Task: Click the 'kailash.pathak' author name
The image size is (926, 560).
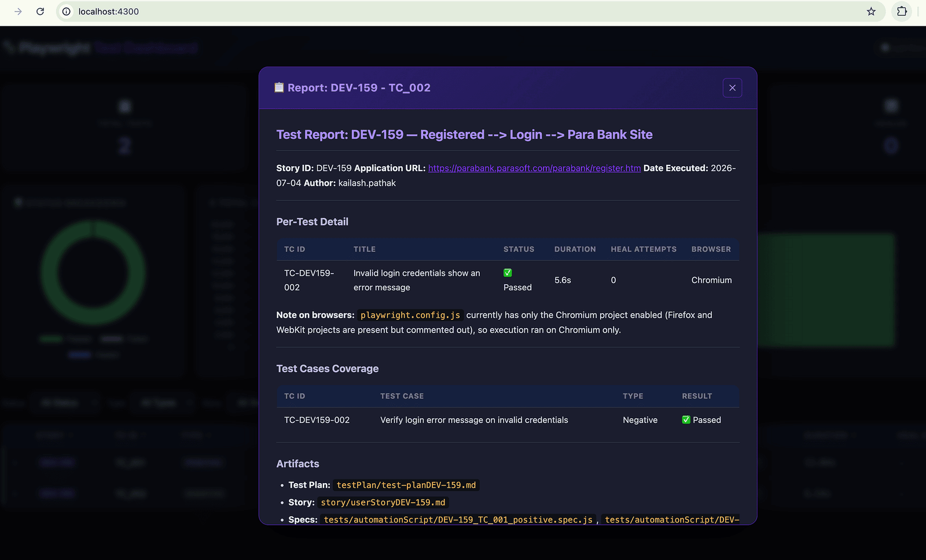Action: pyautogui.click(x=367, y=183)
